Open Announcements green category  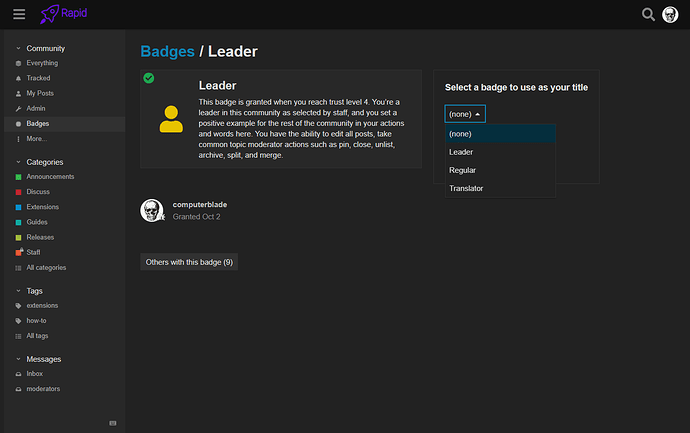click(50, 176)
